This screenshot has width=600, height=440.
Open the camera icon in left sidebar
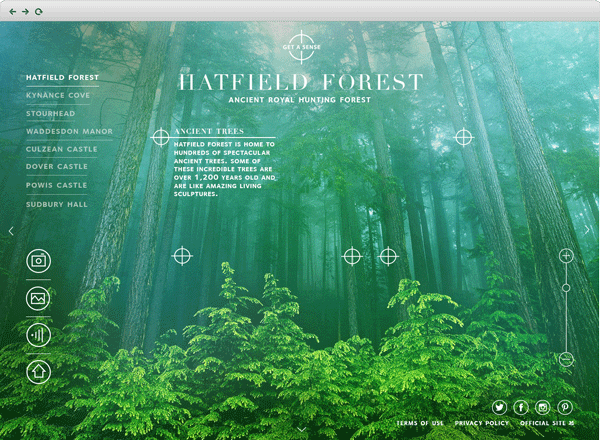(x=38, y=261)
